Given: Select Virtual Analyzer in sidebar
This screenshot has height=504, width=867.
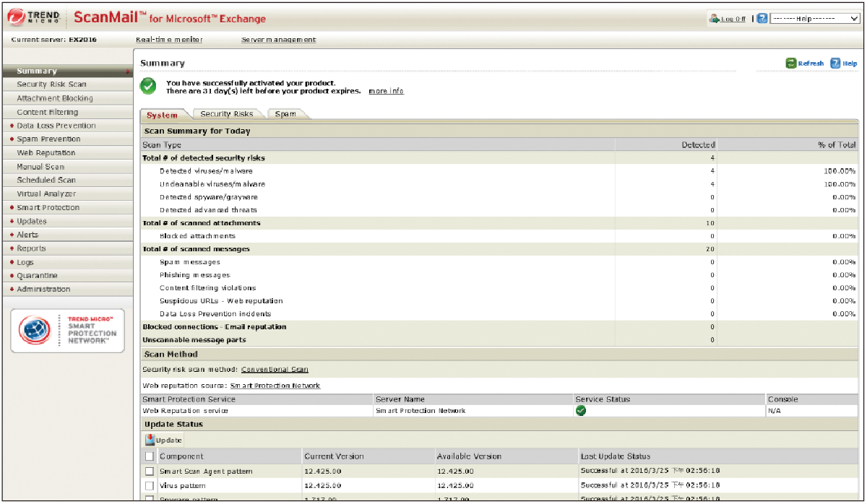Looking at the screenshot, I should click(67, 194).
